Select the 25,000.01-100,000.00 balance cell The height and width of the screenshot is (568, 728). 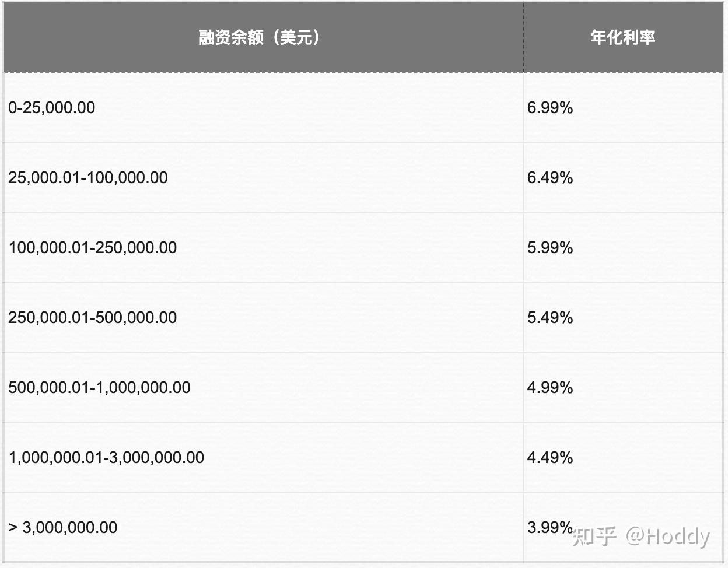coord(88,178)
